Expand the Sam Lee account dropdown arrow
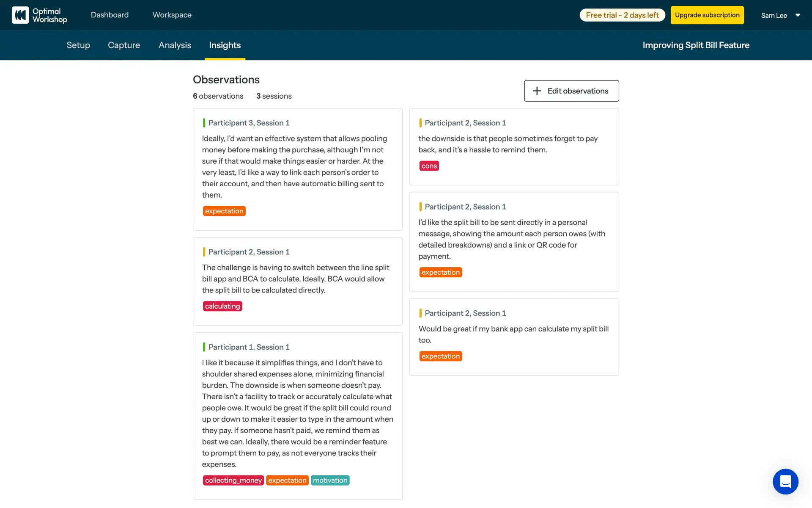 coord(798,15)
